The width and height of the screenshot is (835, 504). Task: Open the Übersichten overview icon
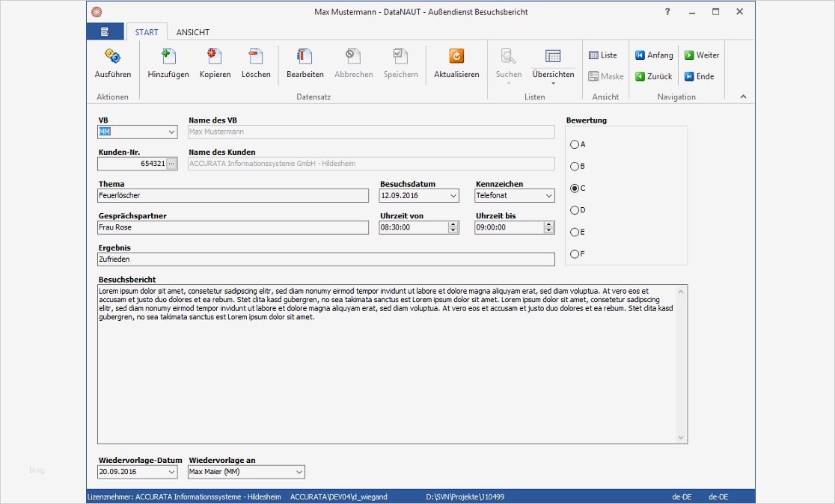pos(553,56)
